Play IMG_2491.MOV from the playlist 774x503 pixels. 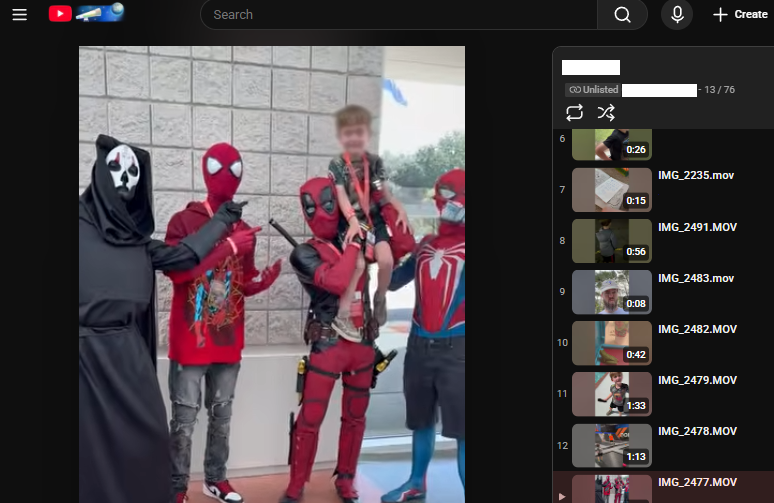(x=698, y=227)
